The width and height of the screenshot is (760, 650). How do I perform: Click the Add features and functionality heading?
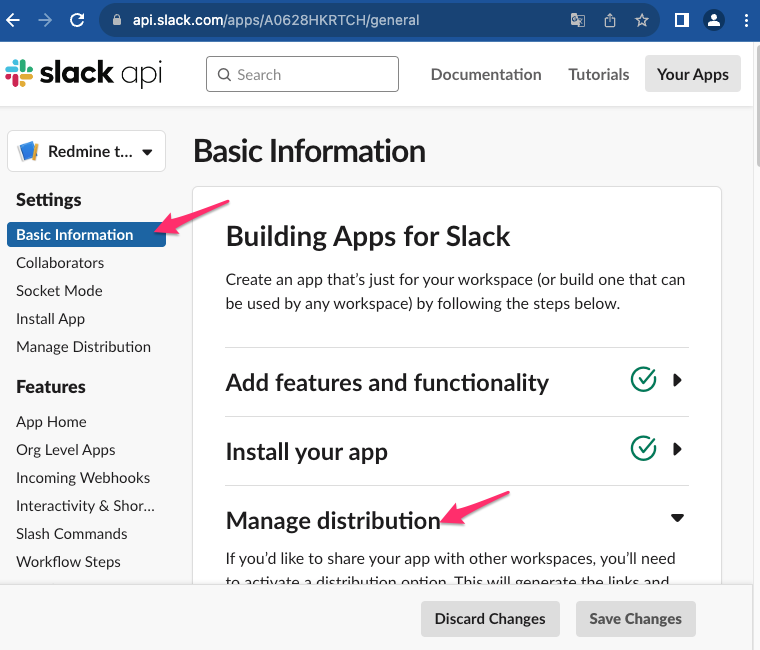(387, 382)
